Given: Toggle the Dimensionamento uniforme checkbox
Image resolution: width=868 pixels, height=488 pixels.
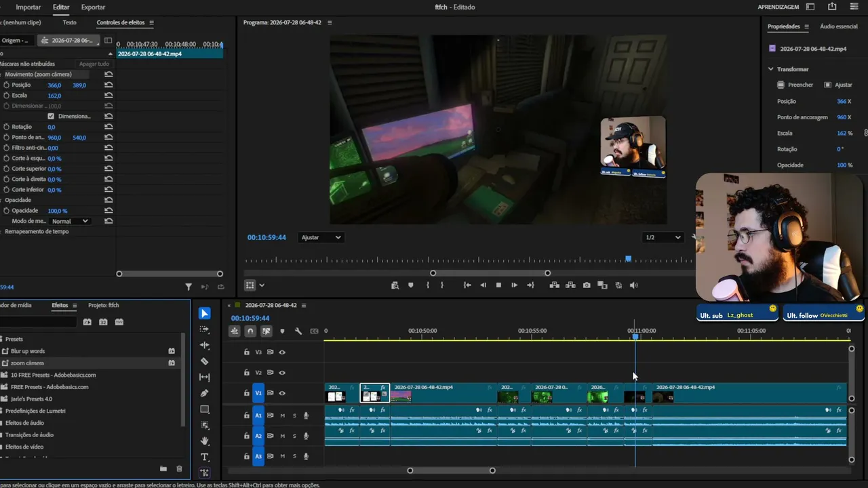Looking at the screenshot, I should tap(51, 116).
